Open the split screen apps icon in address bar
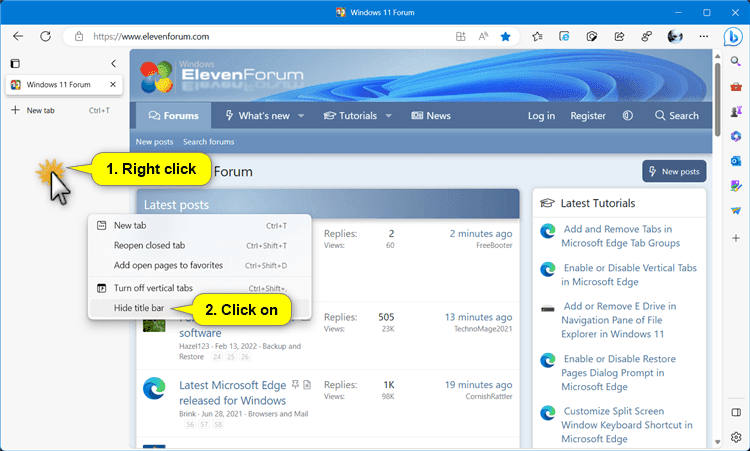This screenshot has height=451, width=750. 461,36
